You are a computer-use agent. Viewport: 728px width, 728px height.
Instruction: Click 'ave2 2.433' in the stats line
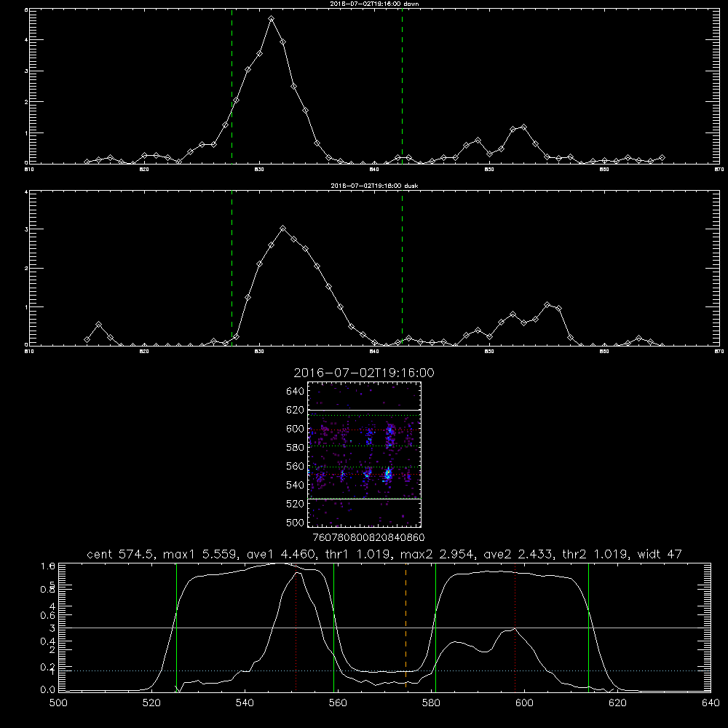click(x=518, y=554)
